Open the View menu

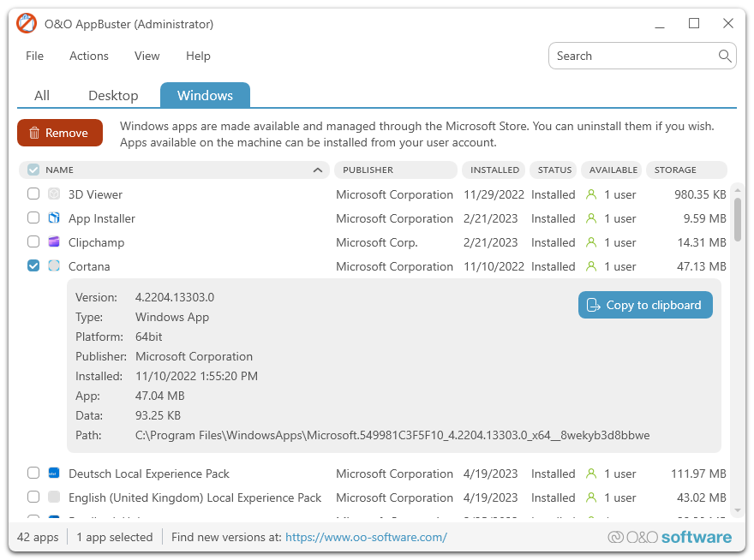147,56
